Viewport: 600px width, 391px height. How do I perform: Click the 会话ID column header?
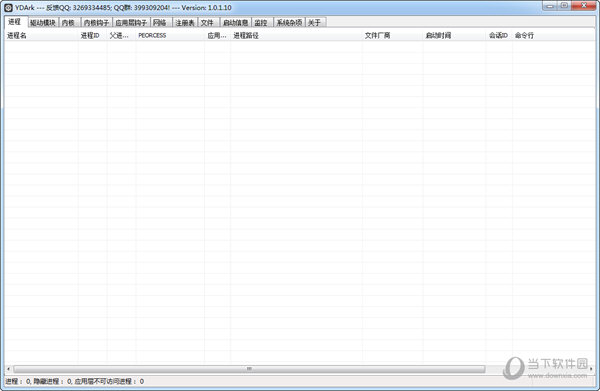tap(499, 35)
